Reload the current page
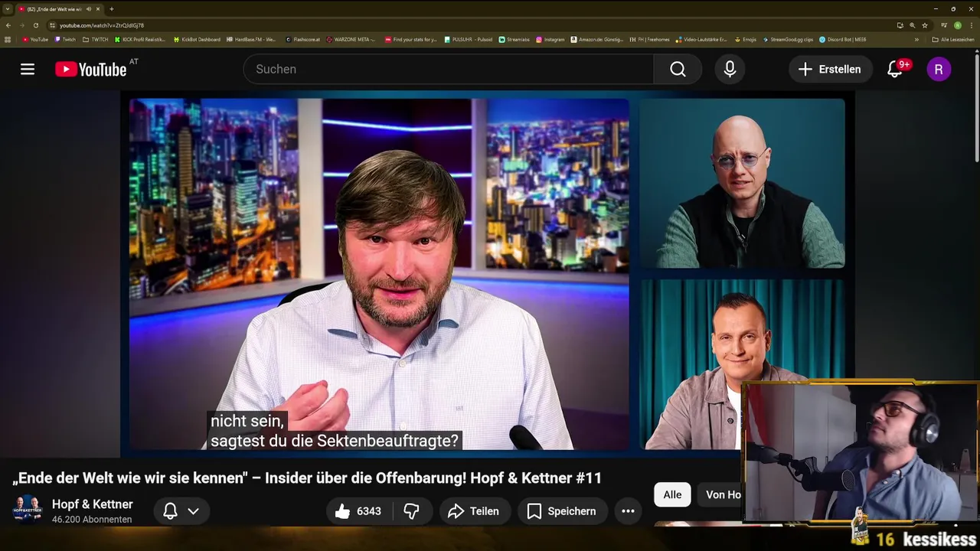The image size is (980, 551). [x=35, y=25]
